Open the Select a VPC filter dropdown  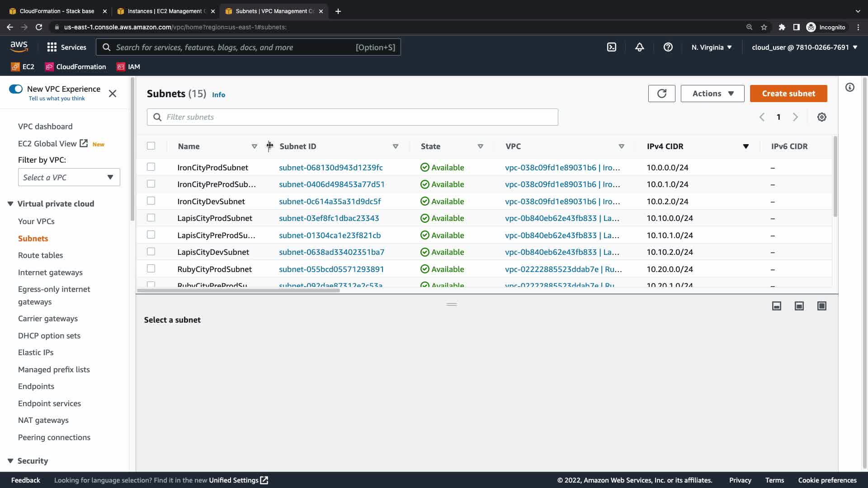[x=69, y=177]
